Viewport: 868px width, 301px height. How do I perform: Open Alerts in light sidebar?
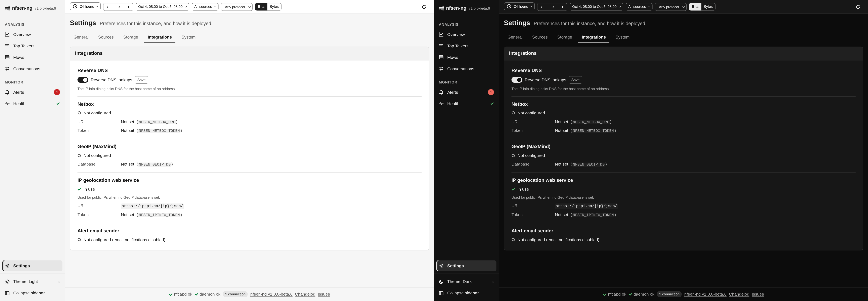[32, 92]
